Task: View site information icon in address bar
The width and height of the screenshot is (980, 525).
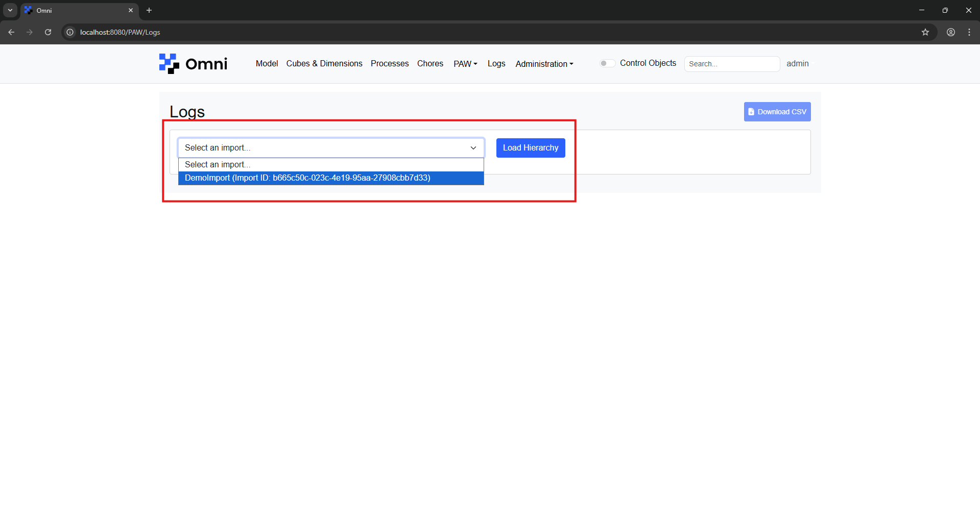Action: click(x=70, y=32)
